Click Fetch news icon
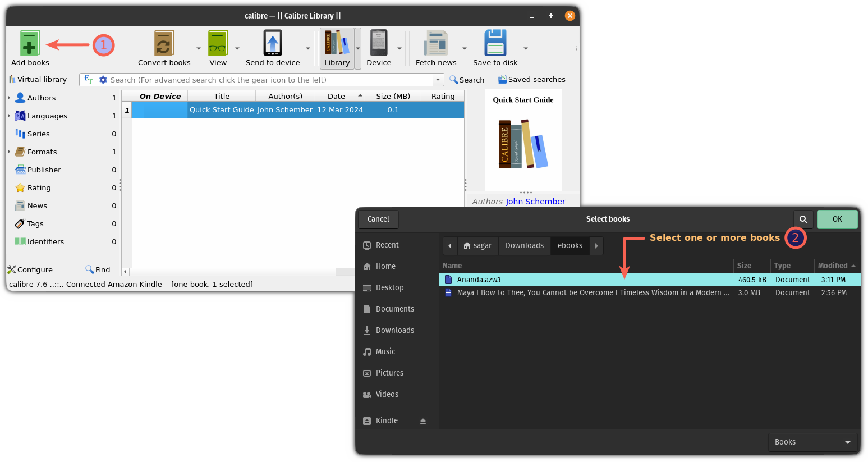 [436, 43]
